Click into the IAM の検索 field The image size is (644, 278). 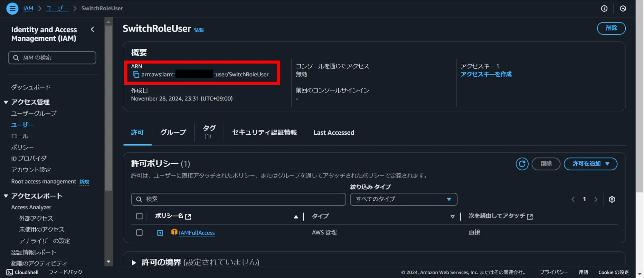(52, 58)
